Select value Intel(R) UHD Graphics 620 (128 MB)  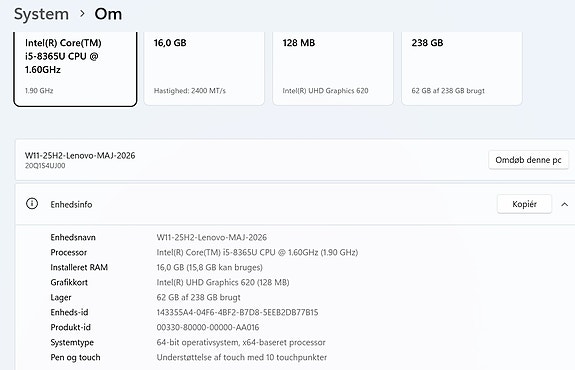pyautogui.click(x=223, y=283)
